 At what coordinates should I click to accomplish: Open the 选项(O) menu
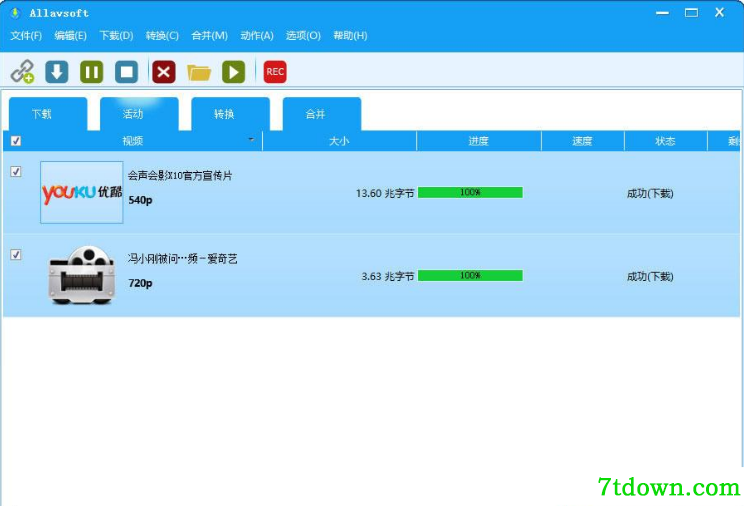pyautogui.click(x=303, y=36)
